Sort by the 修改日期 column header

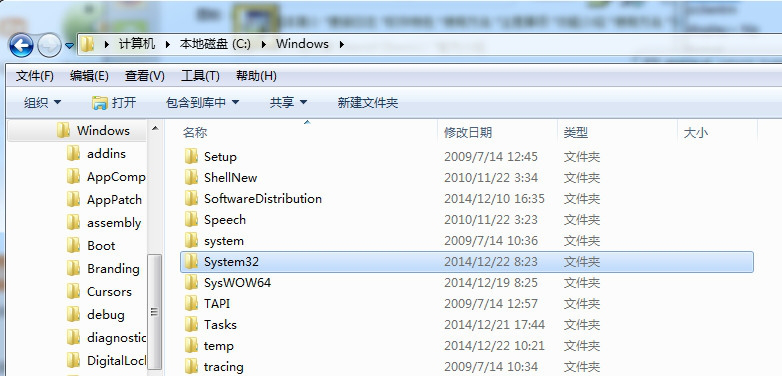(468, 133)
